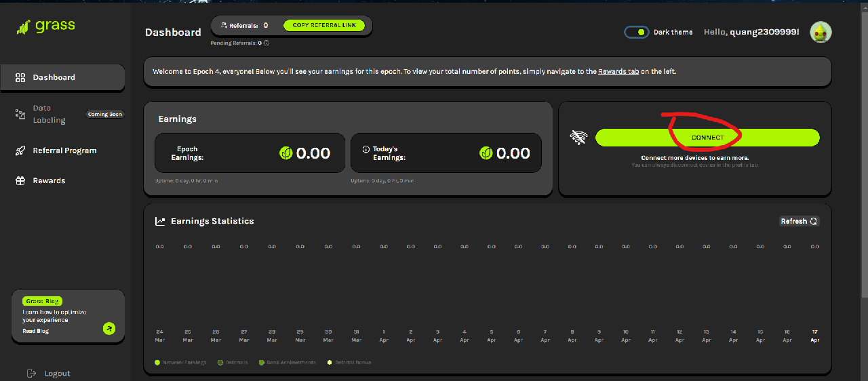Click the Referral Program rocket icon
The image size is (868, 381).
20,151
